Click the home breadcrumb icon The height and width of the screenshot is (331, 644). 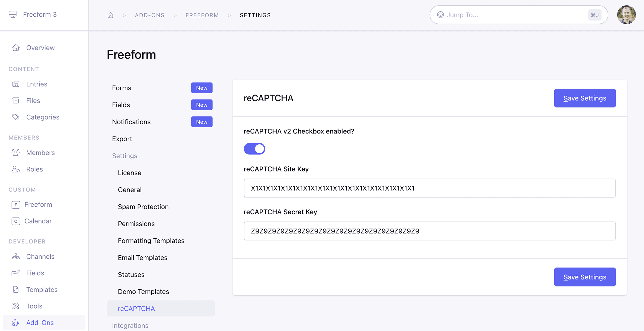[x=110, y=15]
